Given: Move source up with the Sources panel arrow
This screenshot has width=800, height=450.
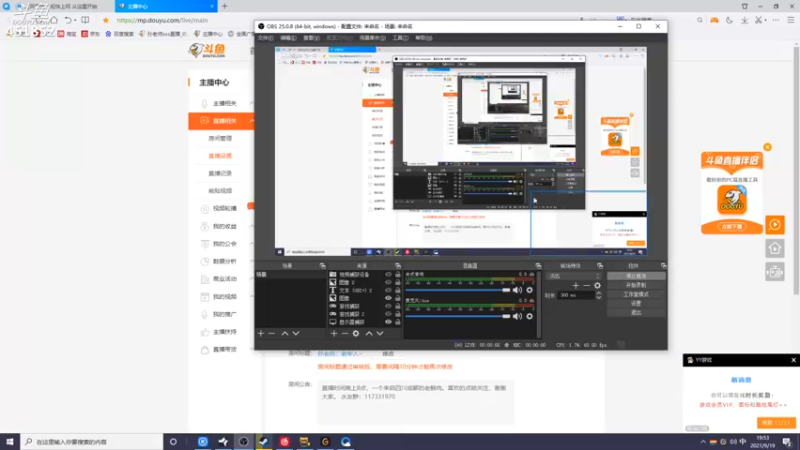Looking at the screenshot, I should pos(368,333).
